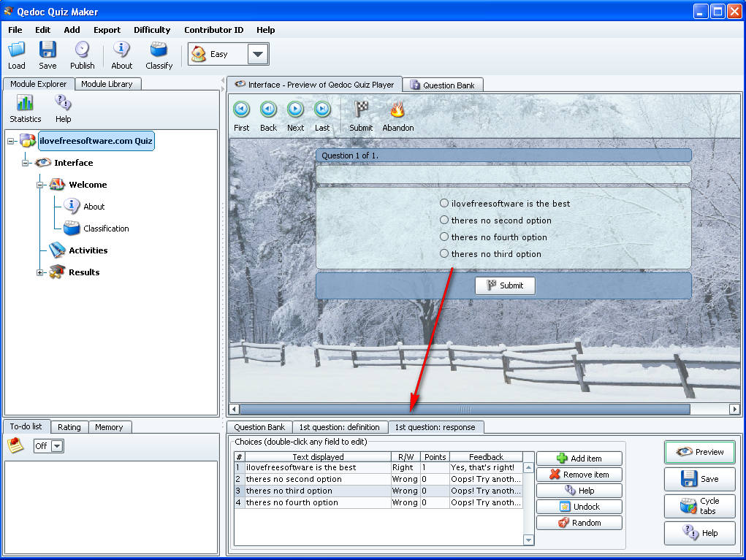Click the Load icon in the toolbar
Image resolution: width=746 pixels, height=560 pixels.
pyautogui.click(x=16, y=50)
